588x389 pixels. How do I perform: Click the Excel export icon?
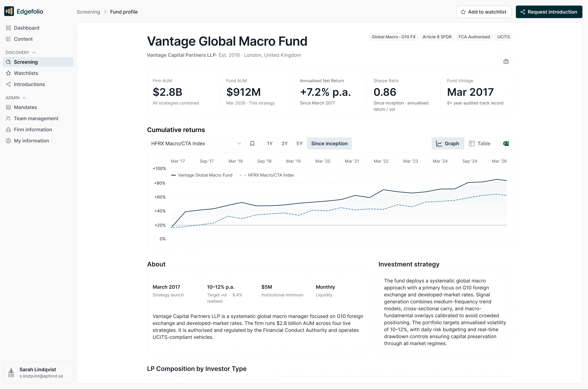[506, 143]
